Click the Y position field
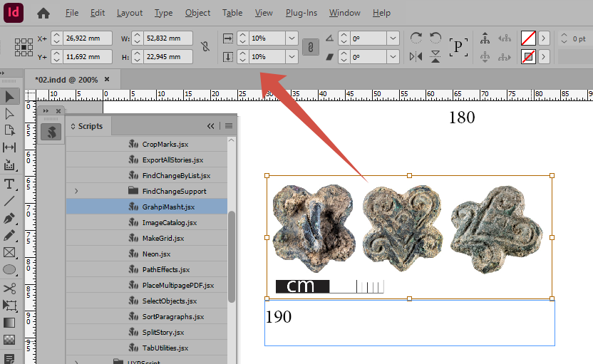 coord(88,57)
